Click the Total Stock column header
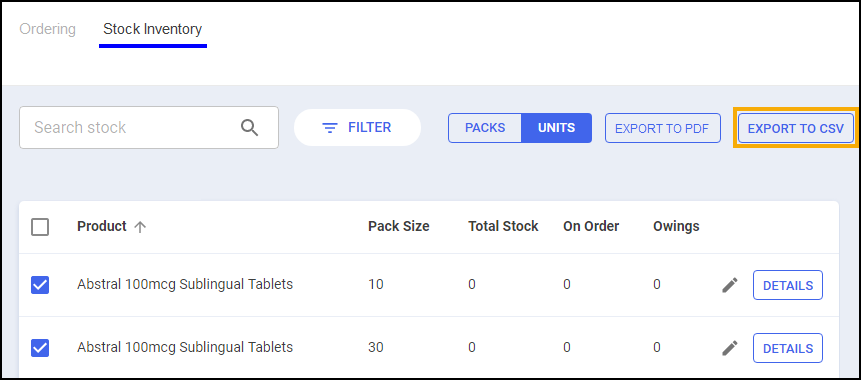861x380 pixels. [503, 226]
